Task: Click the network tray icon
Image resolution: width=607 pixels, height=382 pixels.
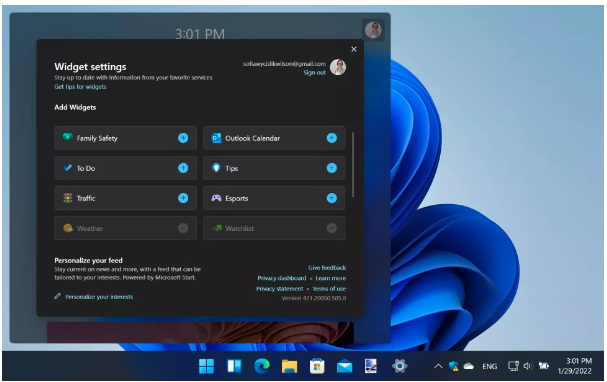Action: 513,366
